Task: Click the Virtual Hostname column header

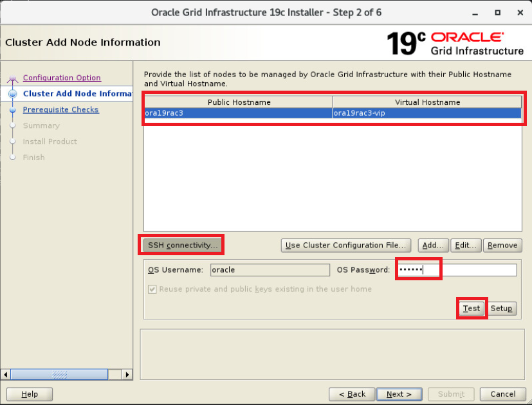Action: 427,102
